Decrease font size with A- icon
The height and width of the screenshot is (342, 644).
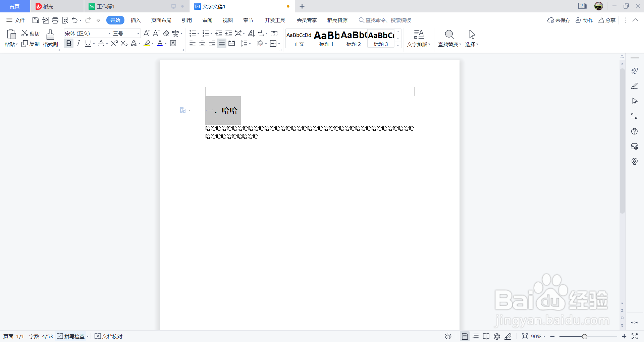[x=156, y=33]
